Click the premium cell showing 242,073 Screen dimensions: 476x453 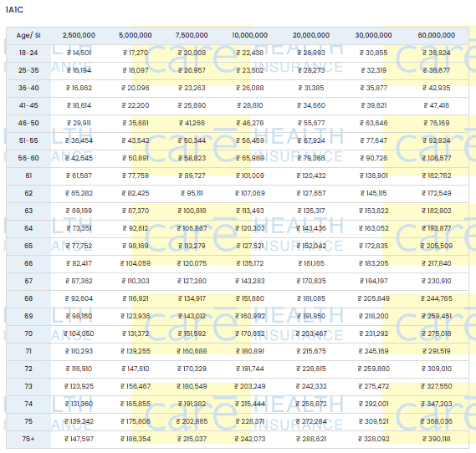point(250,439)
